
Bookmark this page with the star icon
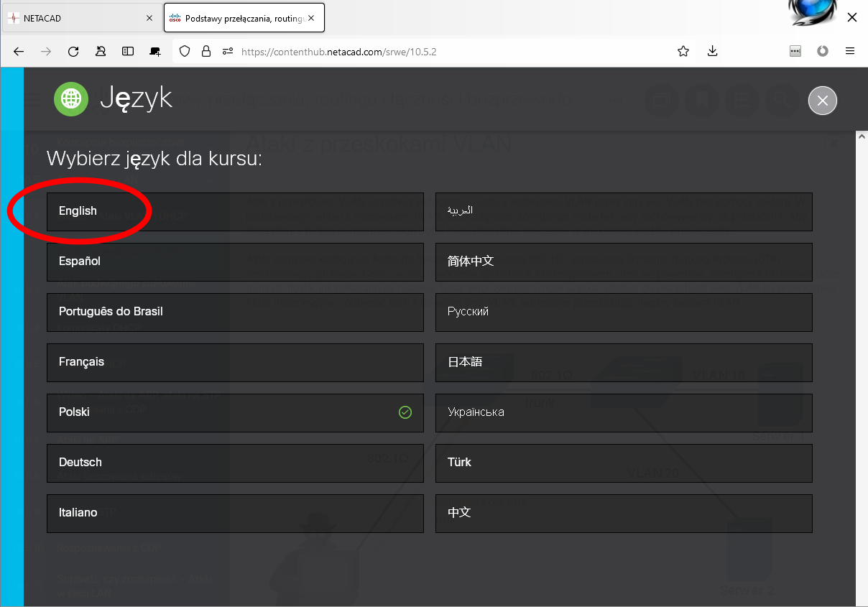pyautogui.click(x=683, y=51)
